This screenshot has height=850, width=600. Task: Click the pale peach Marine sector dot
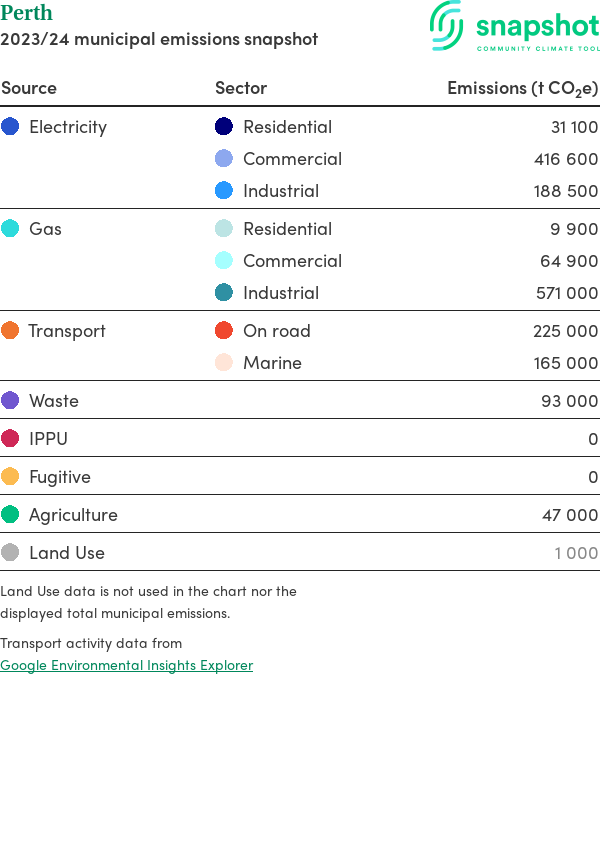coord(224,363)
